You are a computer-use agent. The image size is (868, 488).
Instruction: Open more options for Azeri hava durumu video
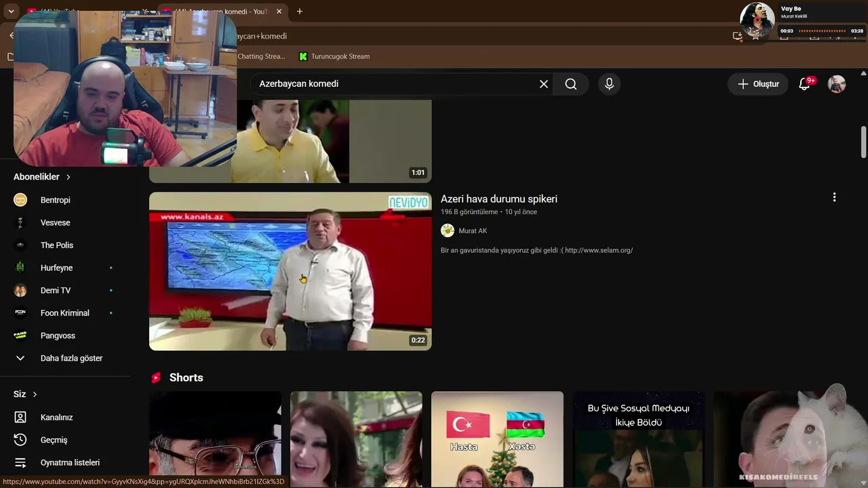(x=834, y=197)
